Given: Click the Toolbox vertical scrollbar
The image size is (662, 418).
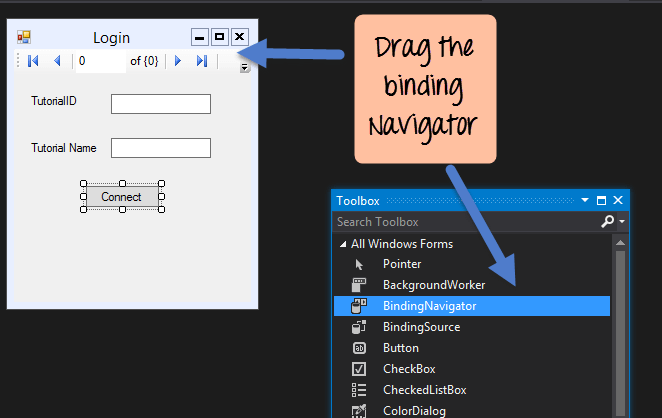Looking at the screenshot, I should pyautogui.click(x=620, y=320).
